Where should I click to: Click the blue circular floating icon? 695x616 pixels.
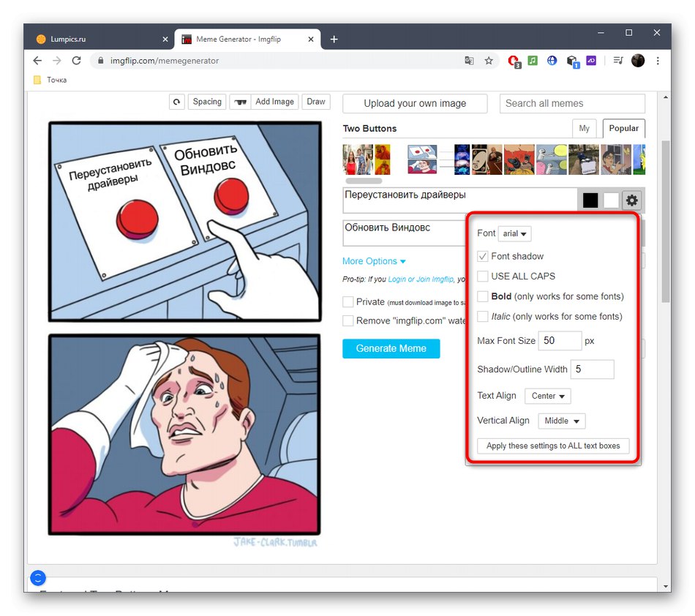(38, 578)
